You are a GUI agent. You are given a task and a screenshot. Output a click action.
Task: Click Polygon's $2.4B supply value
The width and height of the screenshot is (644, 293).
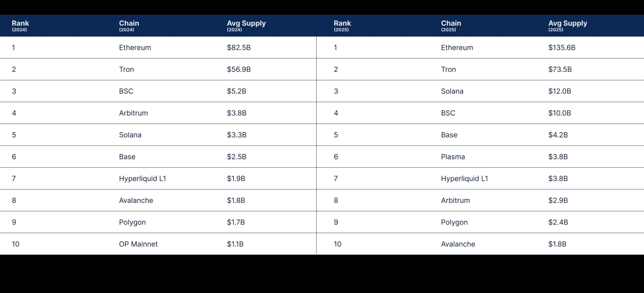coord(558,222)
